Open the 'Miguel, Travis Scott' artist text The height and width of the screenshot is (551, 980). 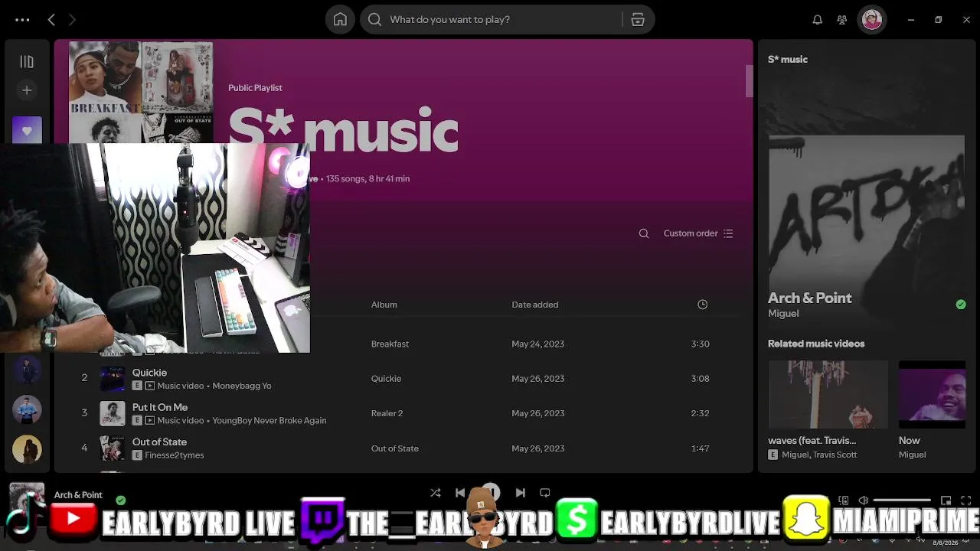pos(819,455)
